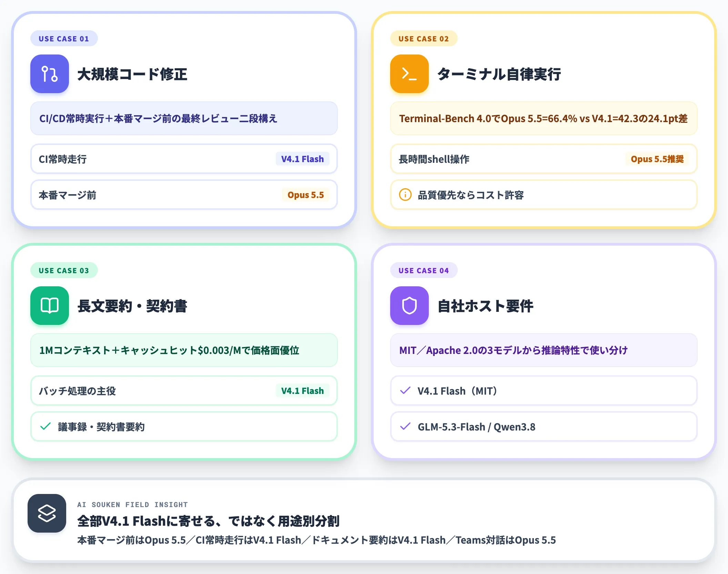Select the USE CASE 01 badge

pos(64,39)
